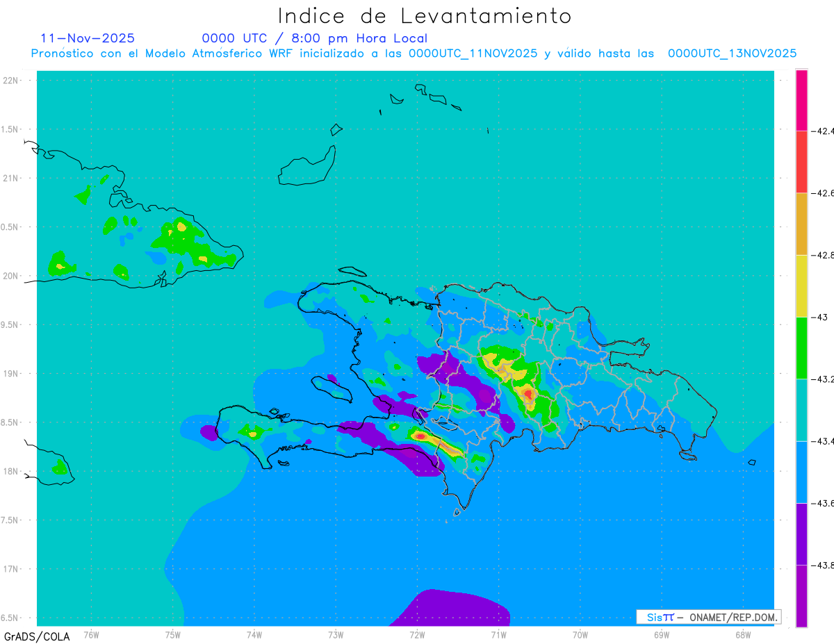Screen dimensions: 834x644
Task: Click the '19N' latitude label
Action: 11,373
